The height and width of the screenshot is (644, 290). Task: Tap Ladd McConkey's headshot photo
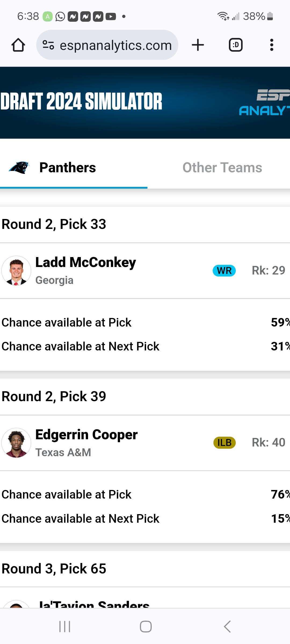click(16, 270)
